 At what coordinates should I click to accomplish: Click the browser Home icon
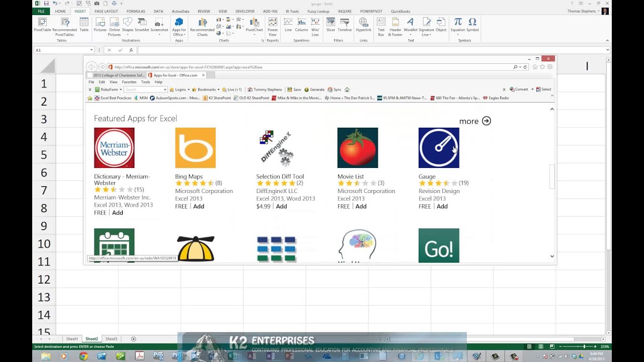(x=535, y=67)
